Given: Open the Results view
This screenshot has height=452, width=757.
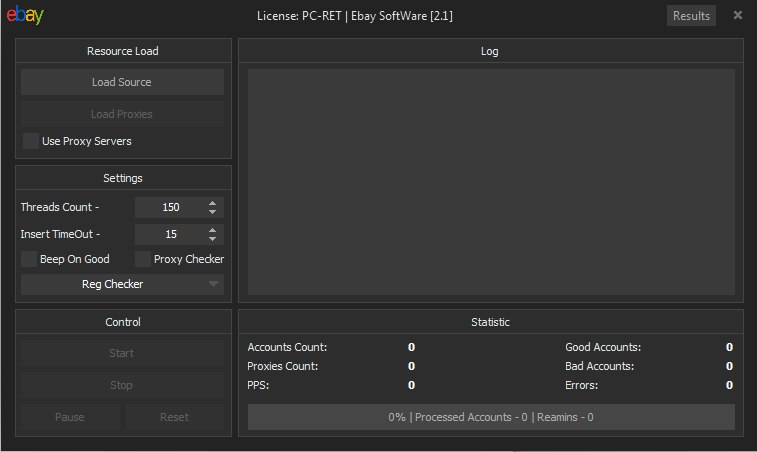Looking at the screenshot, I should (x=691, y=16).
